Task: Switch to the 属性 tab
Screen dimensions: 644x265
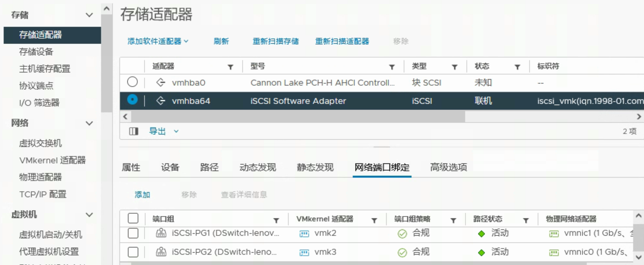Action: (131, 167)
